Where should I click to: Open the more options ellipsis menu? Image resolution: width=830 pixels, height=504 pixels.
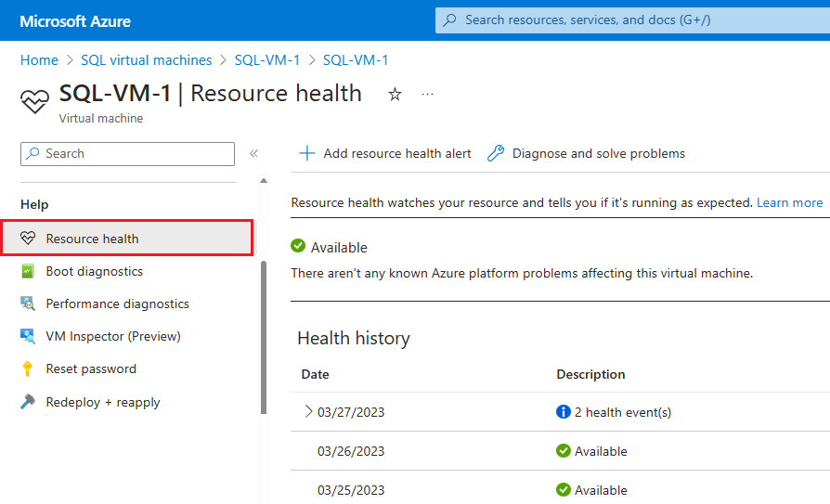tap(427, 95)
